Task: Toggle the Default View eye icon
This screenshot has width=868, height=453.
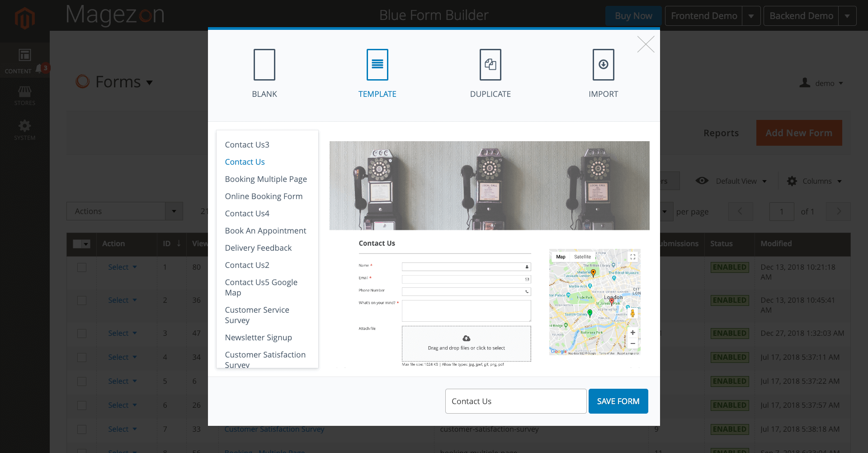Action: click(702, 181)
